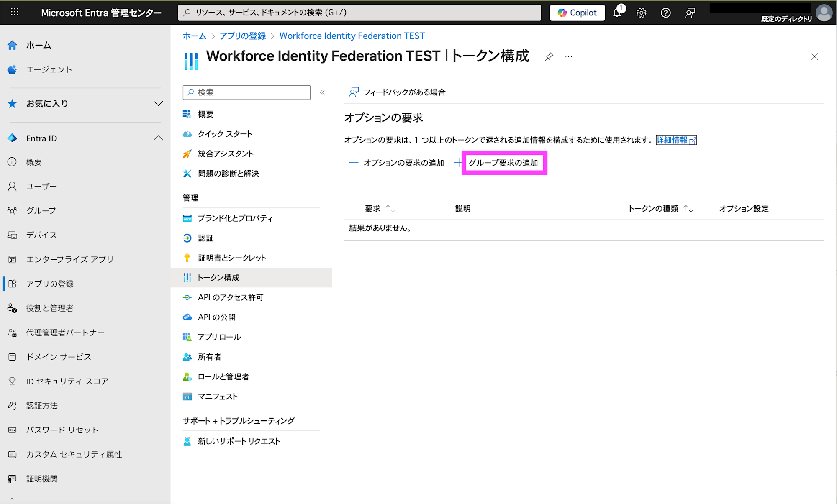Image resolution: width=837 pixels, height=504 pixels.
Task: Click the Copilot button
Action: coord(577,13)
